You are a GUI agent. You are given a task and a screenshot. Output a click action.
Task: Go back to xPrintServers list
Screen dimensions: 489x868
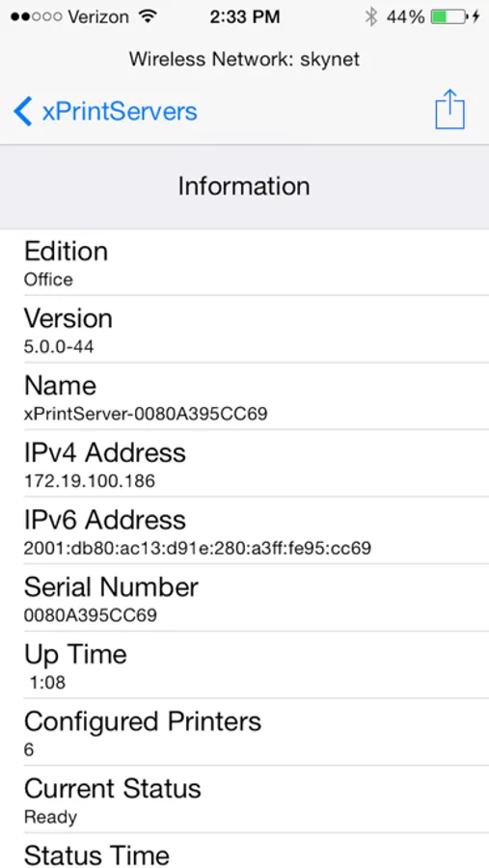pyautogui.click(x=105, y=111)
